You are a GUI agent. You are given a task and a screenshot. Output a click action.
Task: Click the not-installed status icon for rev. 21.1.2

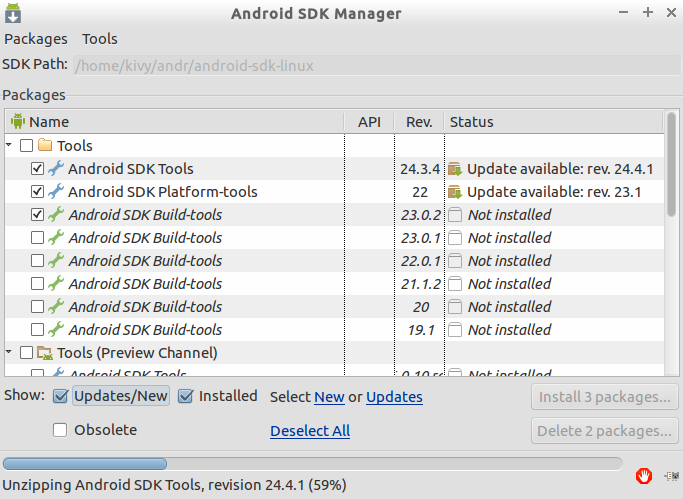(455, 284)
